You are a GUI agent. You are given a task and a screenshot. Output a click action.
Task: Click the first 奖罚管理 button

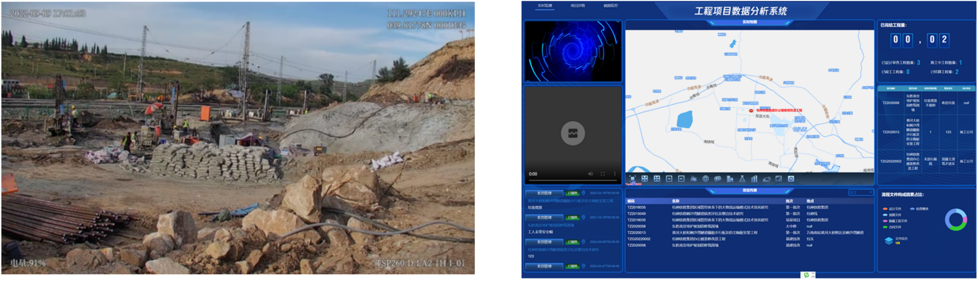point(544,193)
